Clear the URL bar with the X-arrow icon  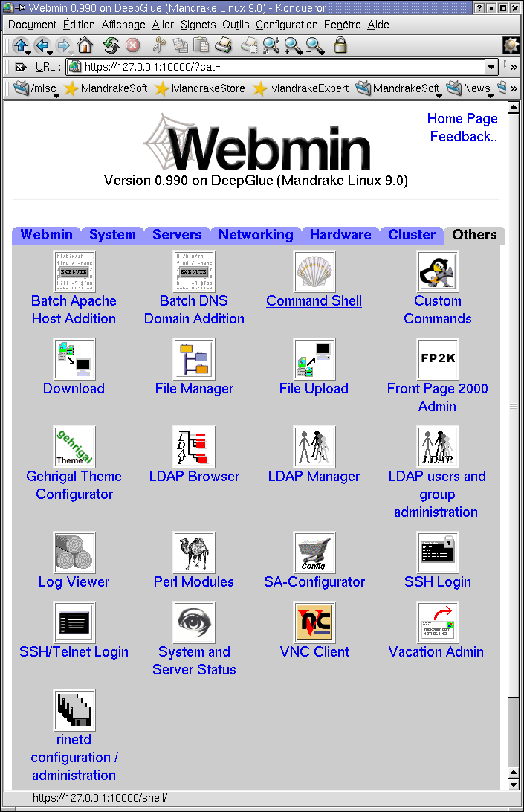pos(20,67)
